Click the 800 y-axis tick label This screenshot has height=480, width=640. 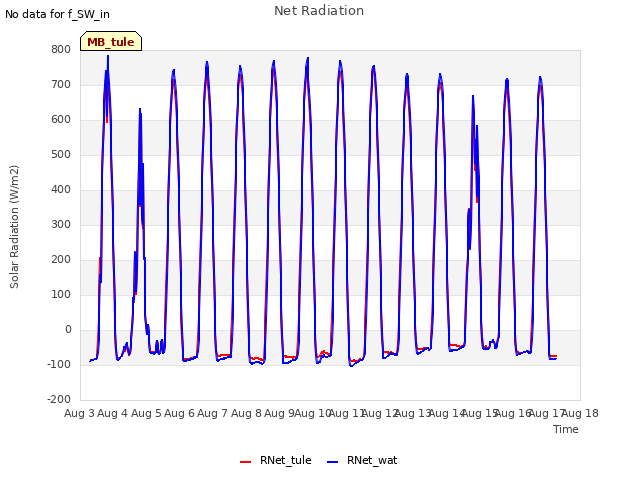click(61, 49)
